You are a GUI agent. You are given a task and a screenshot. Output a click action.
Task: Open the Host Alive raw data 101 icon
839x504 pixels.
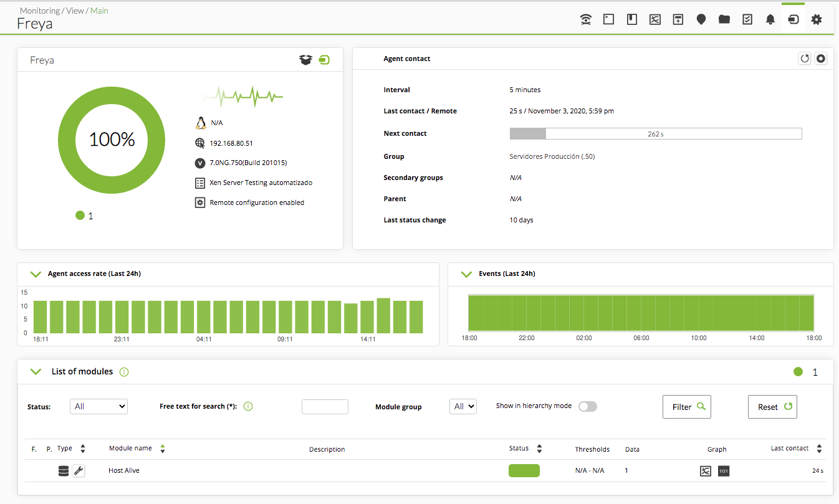click(724, 471)
